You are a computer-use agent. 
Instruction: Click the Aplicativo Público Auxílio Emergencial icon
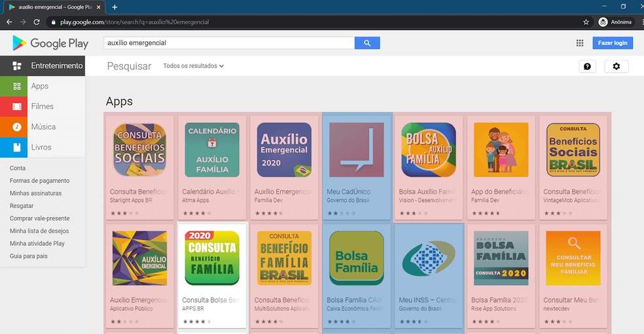[139, 258]
